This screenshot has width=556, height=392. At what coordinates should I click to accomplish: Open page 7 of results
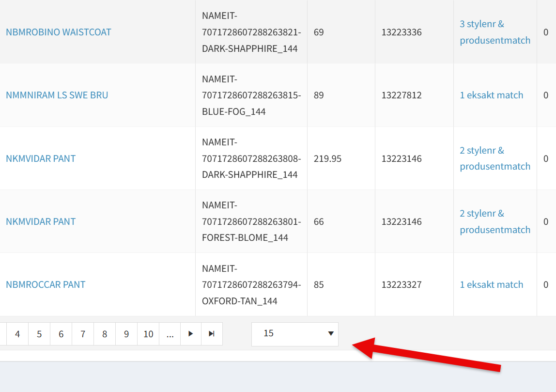83,334
